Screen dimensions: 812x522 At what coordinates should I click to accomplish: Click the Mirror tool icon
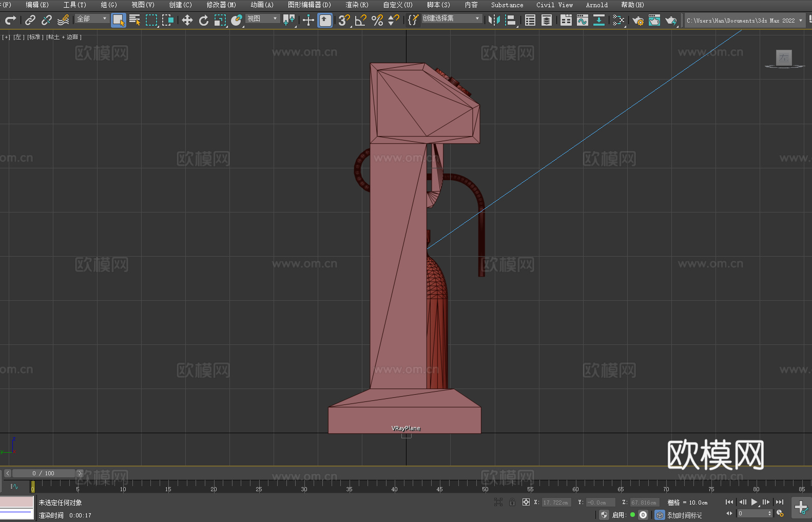pyautogui.click(x=494, y=20)
